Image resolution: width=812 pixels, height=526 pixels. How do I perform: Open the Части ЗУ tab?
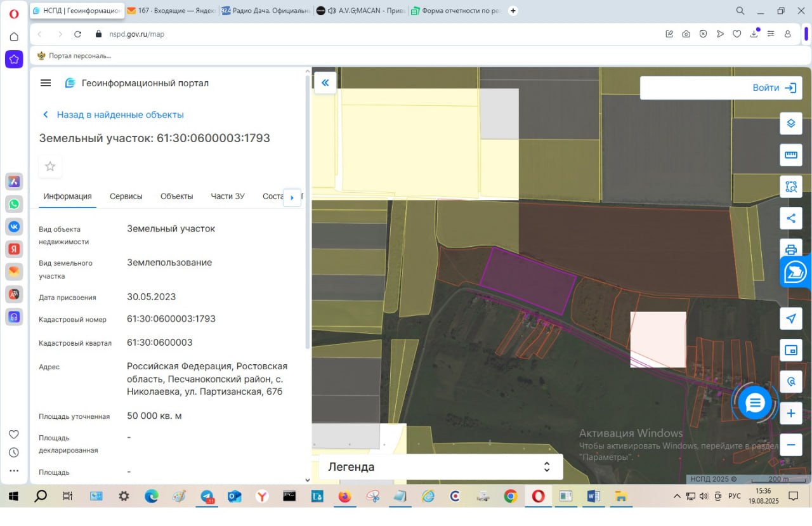[228, 196]
